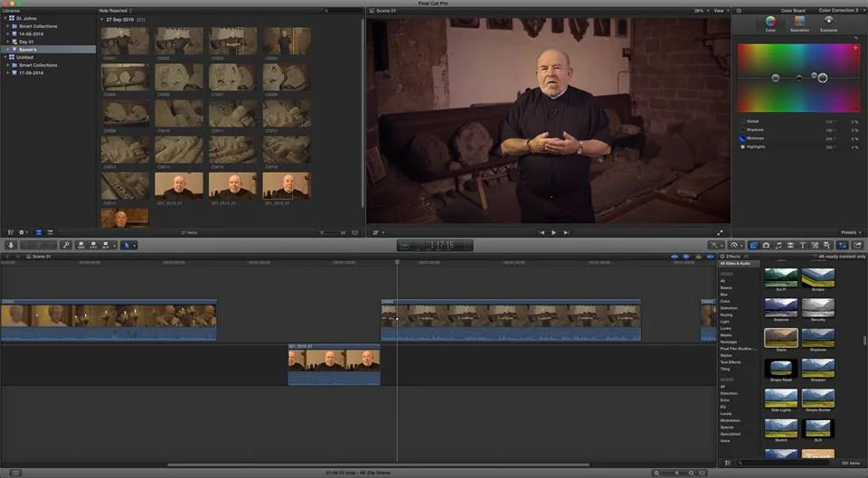Reset the Color Board with curved arrow
868x478 pixels.
[x=856, y=38]
